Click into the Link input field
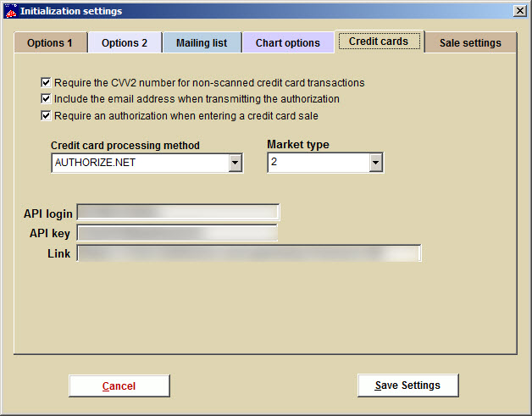 click(249, 253)
